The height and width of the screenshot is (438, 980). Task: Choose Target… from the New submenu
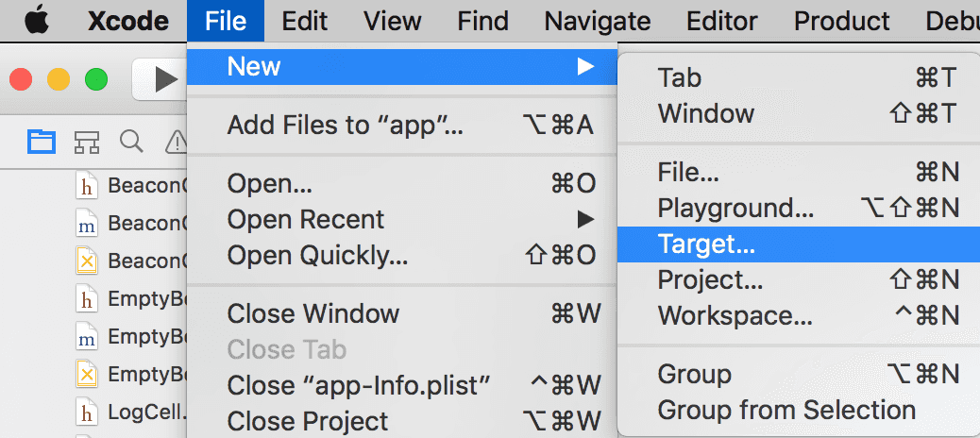tap(706, 244)
